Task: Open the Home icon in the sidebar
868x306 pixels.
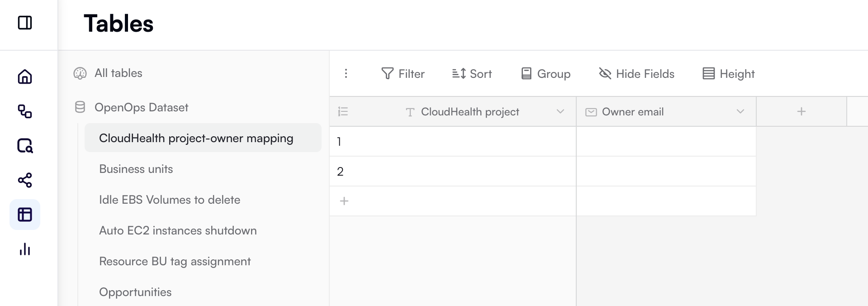Action: (x=25, y=77)
